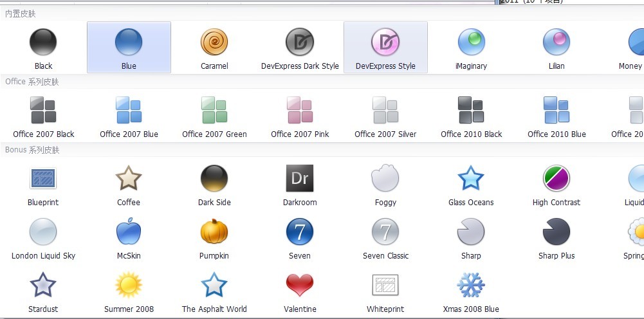Select the Office 2007 Pink skin

click(x=300, y=110)
